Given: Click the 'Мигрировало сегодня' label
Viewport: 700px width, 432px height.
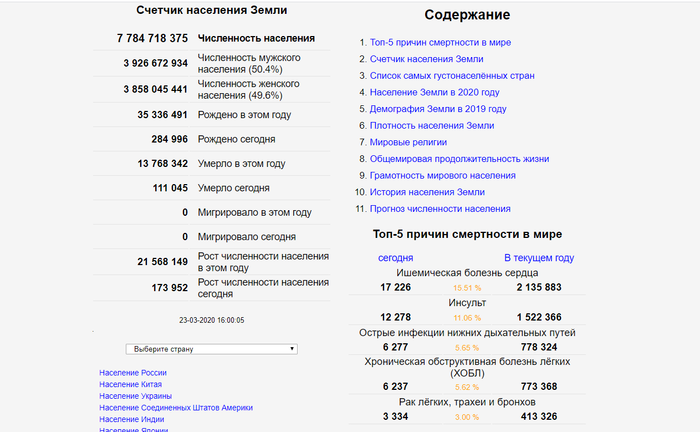Looking at the screenshot, I should click(x=246, y=237).
